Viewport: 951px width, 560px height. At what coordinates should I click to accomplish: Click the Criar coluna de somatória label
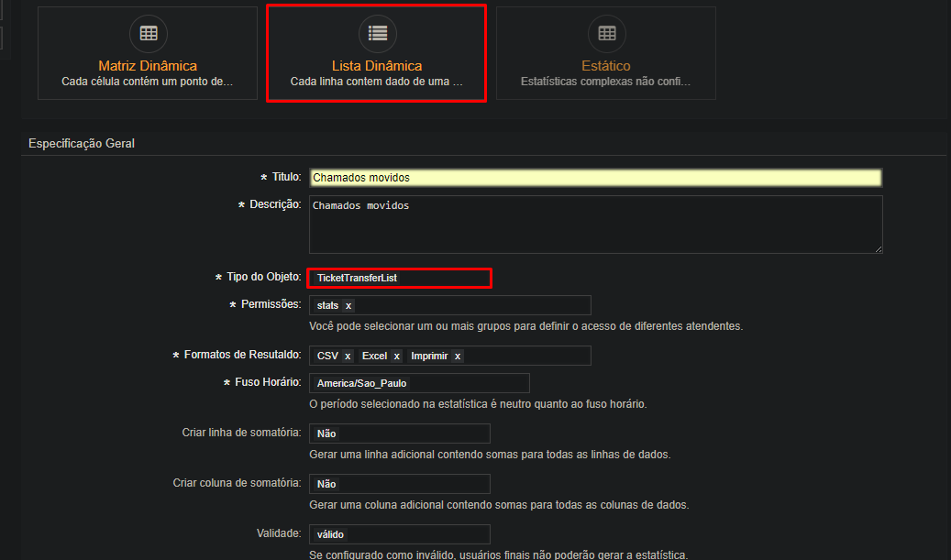[238, 482]
